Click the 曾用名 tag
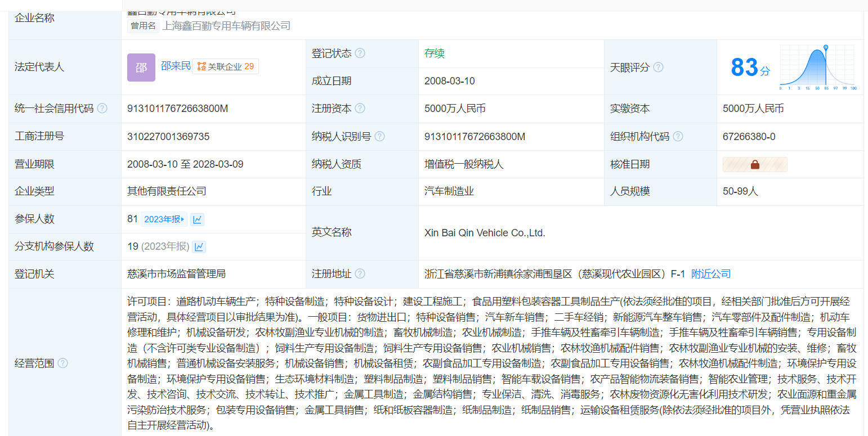The width and height of the screenshot is (868, 436). [144, 26]
